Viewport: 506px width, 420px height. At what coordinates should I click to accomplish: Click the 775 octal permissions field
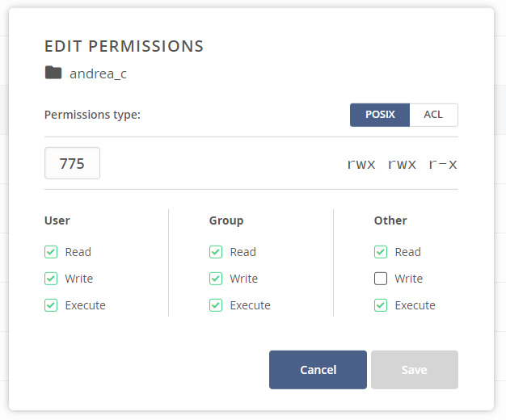tap(72, 163)
